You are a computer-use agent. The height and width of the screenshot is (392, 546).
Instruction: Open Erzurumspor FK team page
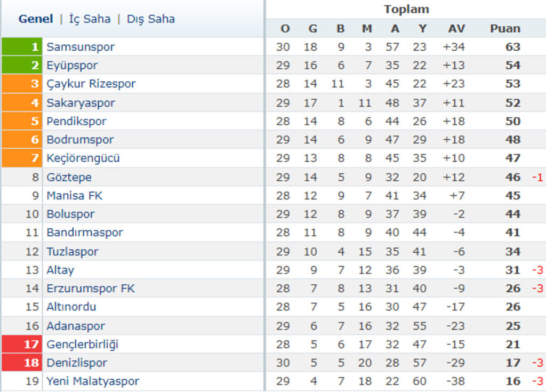(91, 289)
